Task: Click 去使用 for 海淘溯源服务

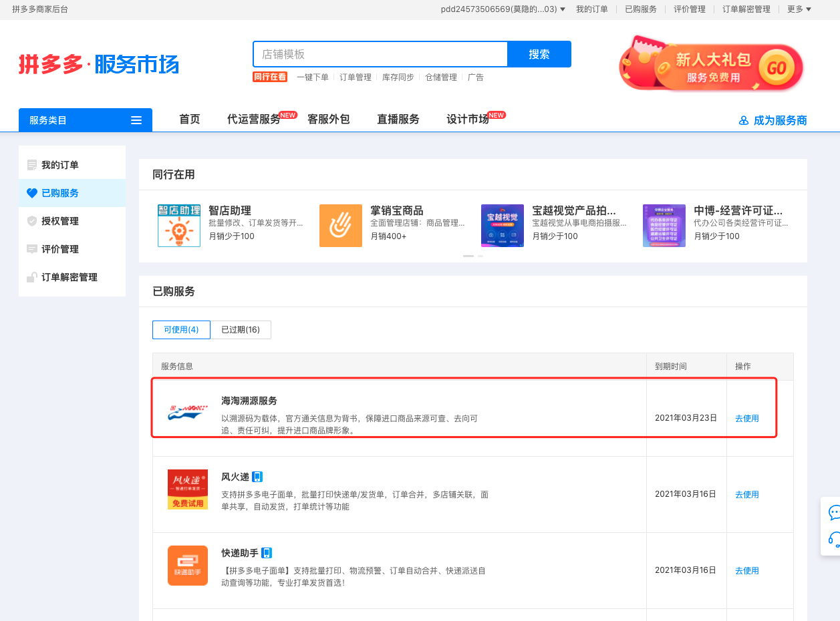Action: (747, 419)
